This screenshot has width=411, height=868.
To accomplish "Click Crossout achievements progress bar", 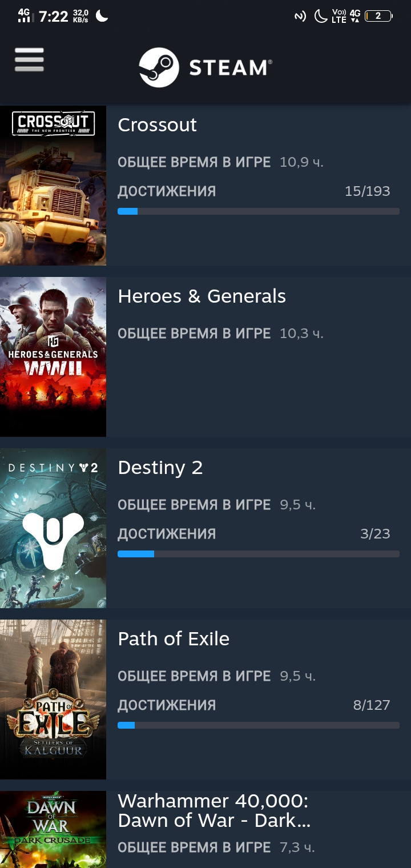I will click(x=259, y=211).
